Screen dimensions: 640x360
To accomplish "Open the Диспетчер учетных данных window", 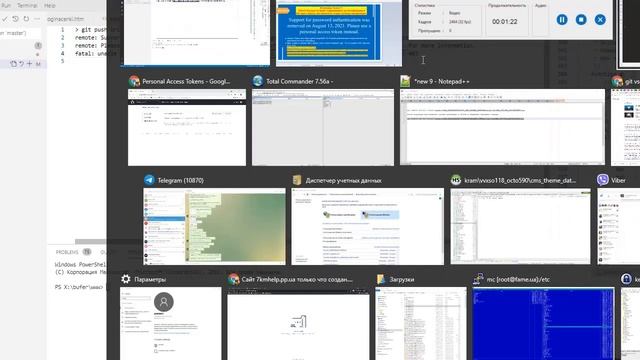I will coord(367,227).
